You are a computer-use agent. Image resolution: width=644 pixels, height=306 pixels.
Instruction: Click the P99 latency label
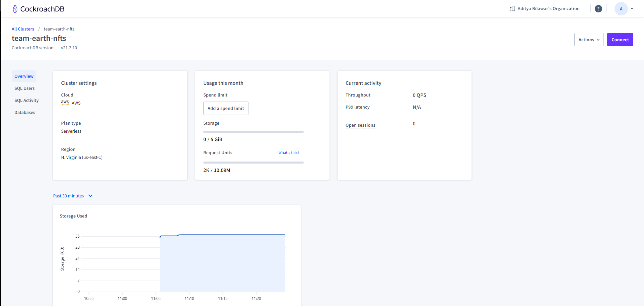[358, 107]
